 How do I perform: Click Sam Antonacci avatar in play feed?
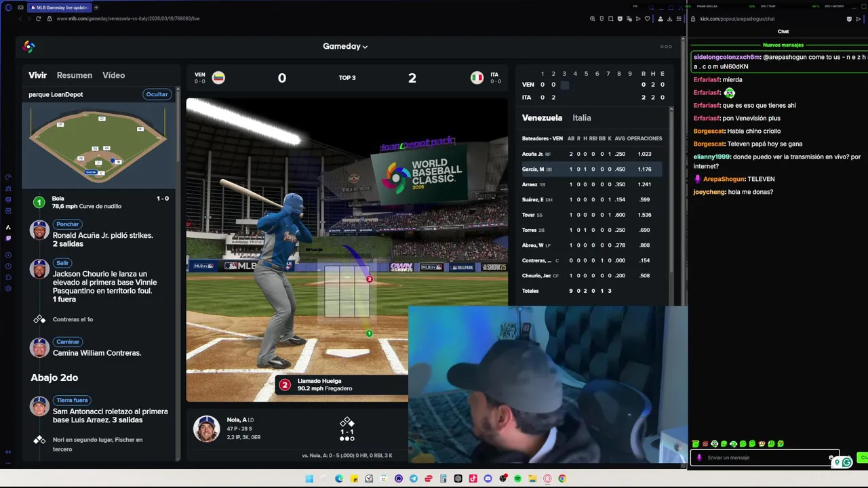(x=39, y=406)
